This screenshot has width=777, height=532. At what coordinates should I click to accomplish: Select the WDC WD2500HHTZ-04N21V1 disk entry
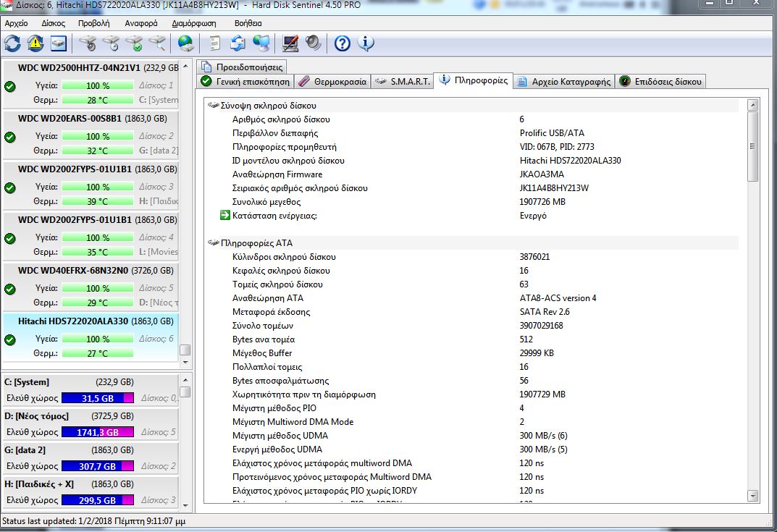pos(91,83)
